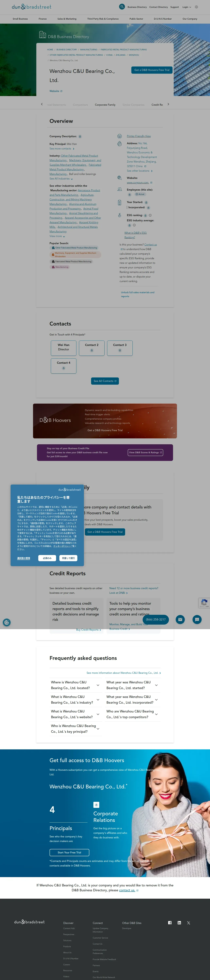Choose 必須のみ in the privacy dialog
The height and width of the screenshot is (980, 210).
[47, 558]
